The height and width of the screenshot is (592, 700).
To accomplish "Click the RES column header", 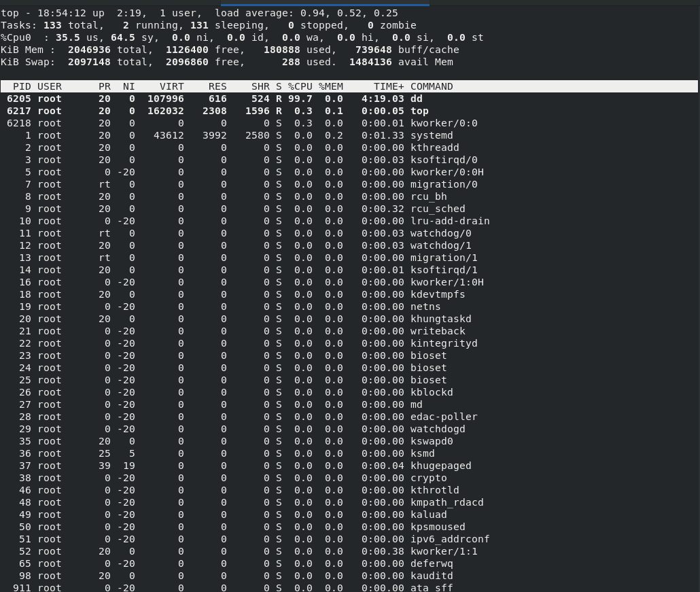I will 217,86.
